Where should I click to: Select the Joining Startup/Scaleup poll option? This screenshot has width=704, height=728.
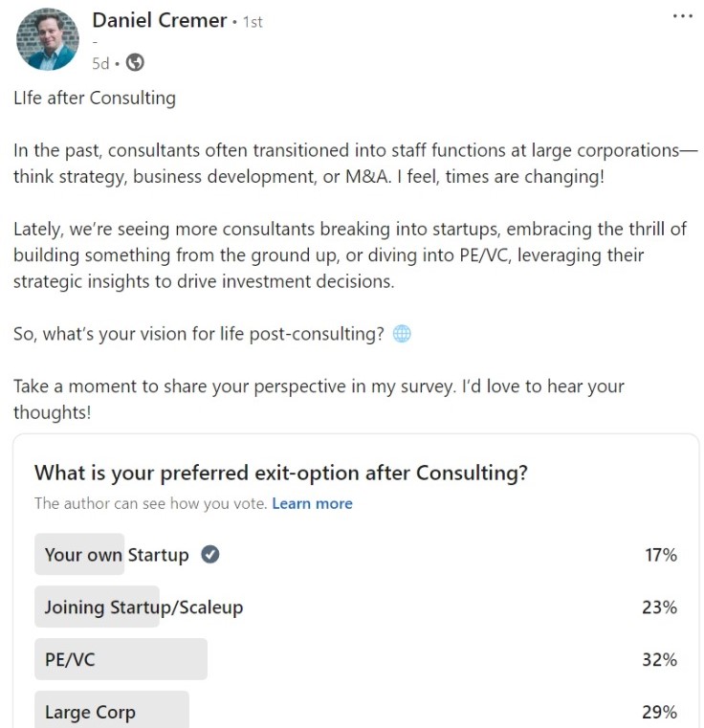pyautogui.click(x=356, y=607)
